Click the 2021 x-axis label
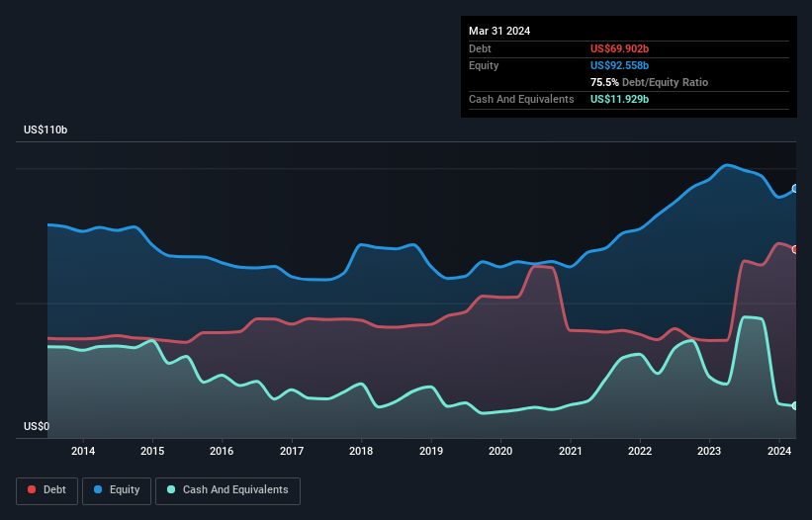Viewport: 812px width, 520px height. tap(570, 451)
